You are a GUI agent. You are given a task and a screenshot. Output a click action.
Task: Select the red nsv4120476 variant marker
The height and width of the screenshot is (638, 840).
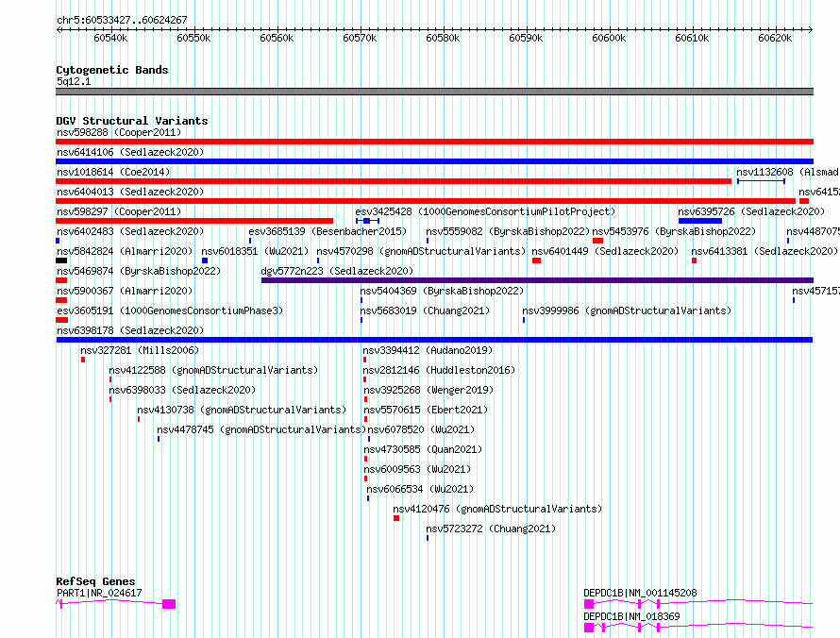click(x=396, y=518)
